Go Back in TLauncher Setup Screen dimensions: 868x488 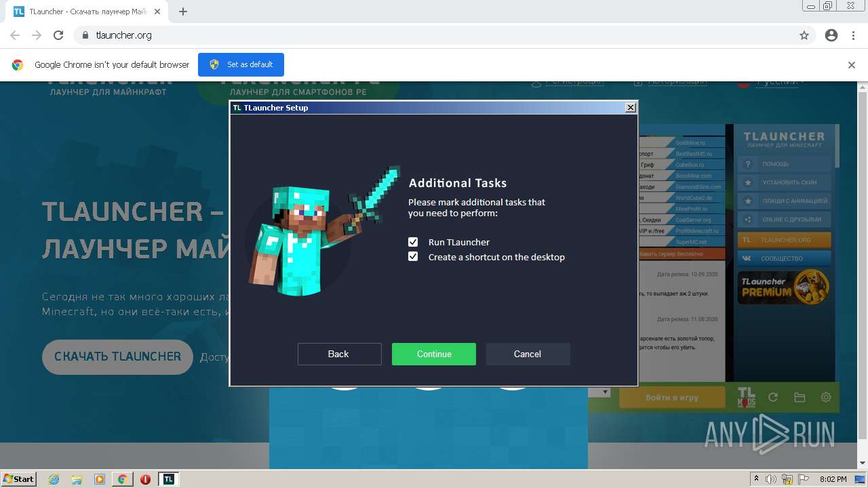[339, 354]
